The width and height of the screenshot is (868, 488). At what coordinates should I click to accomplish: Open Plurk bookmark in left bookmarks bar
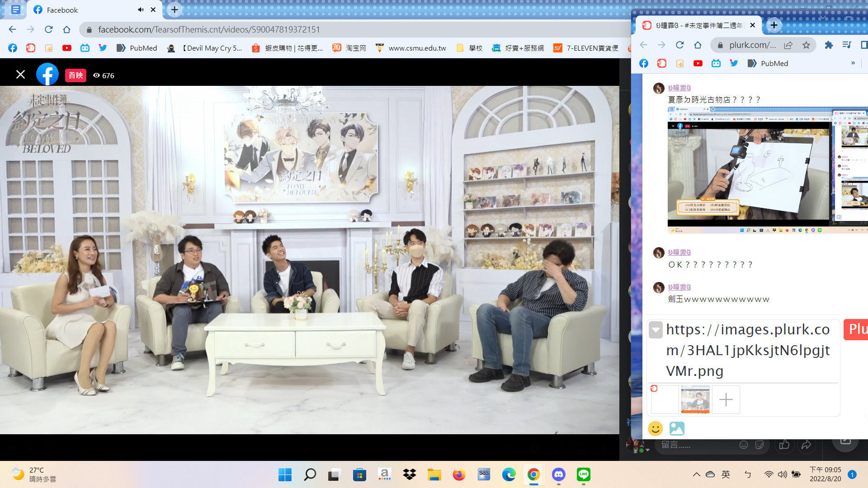coord(31,48)
